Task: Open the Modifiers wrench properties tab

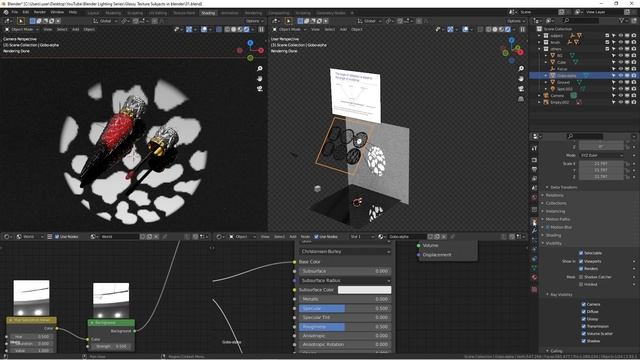Action: [534, 231]
